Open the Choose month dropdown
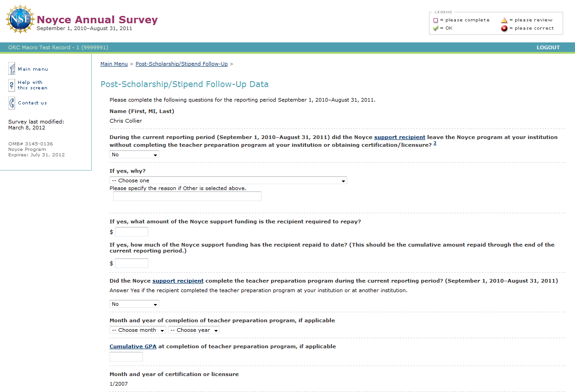The image size is (575, 392). 138,330
